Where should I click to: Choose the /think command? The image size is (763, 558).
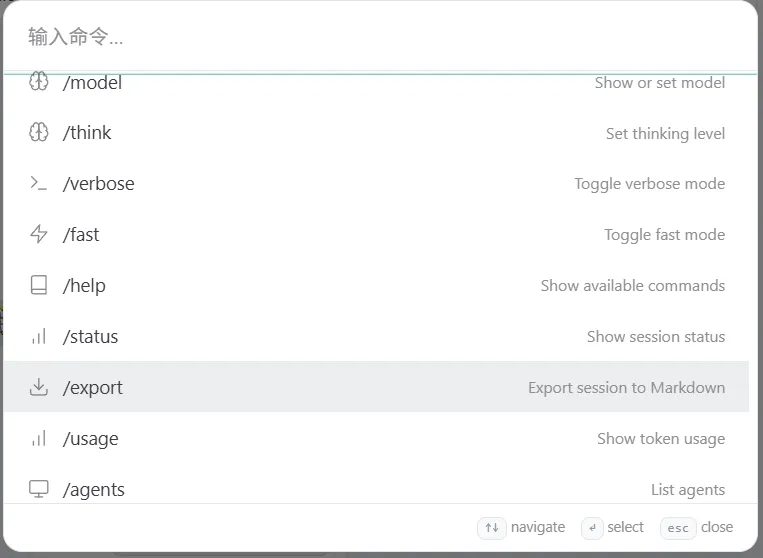coord(88,133)
